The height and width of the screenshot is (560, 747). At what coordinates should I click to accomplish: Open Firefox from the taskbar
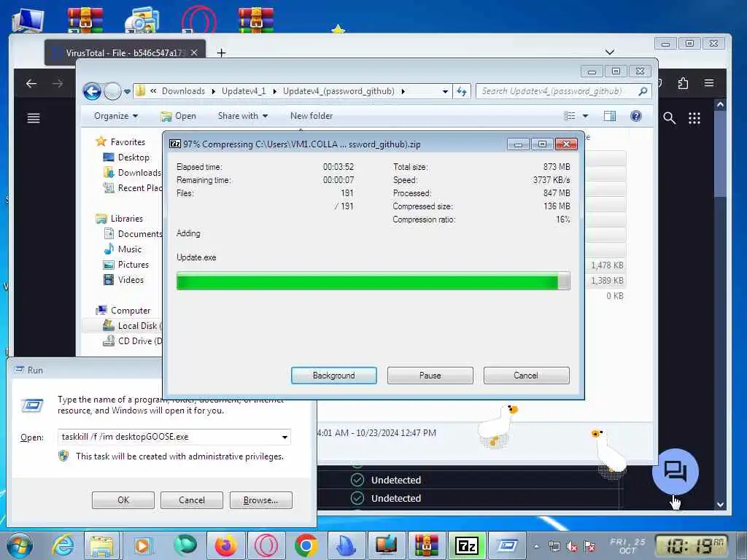(226, 545)
